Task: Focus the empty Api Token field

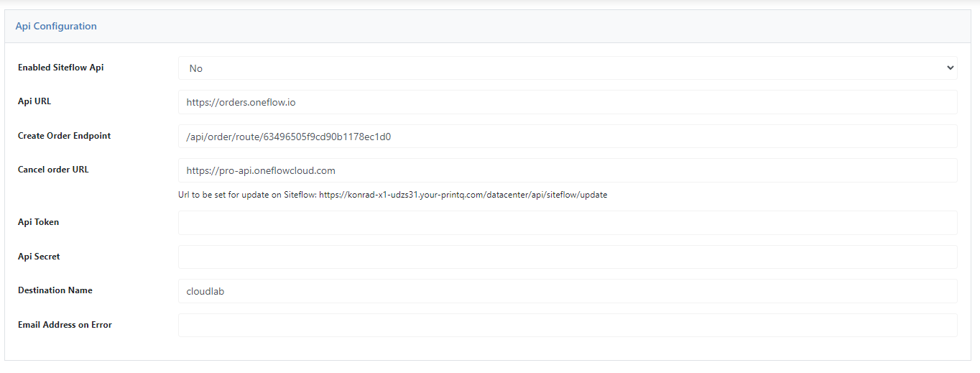Action: click(x=568, y=223)
